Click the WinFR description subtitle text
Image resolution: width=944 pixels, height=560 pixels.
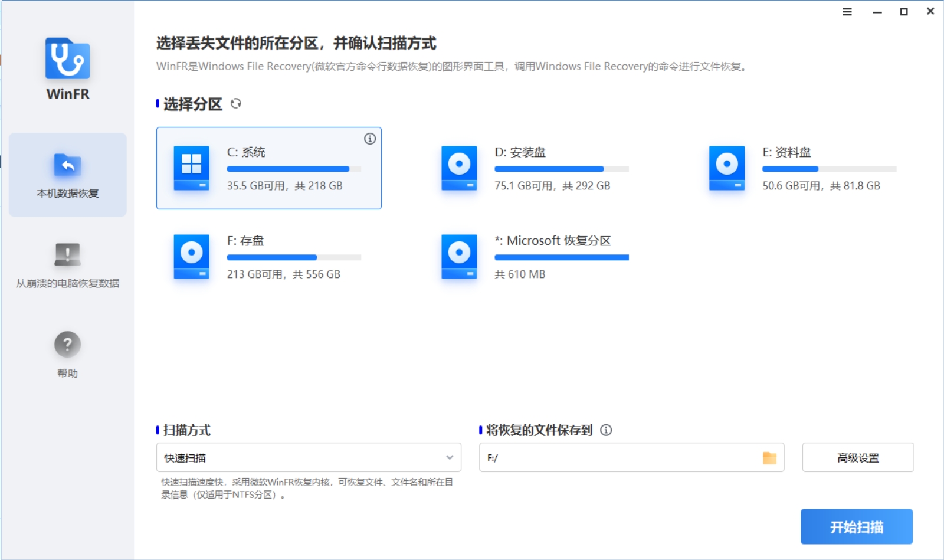point(453,67)
